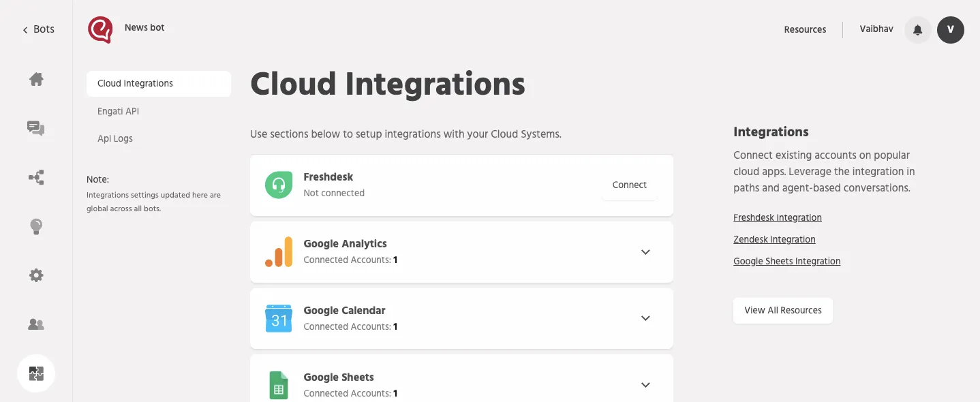Click the 'Integrations' heading in right panel

coord(771,132)
